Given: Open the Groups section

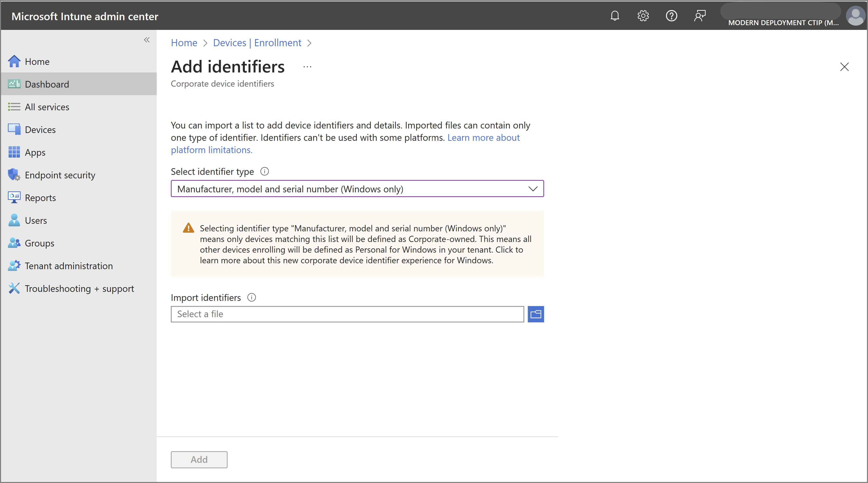Looking at the screenshot, I should click(39, 243).
